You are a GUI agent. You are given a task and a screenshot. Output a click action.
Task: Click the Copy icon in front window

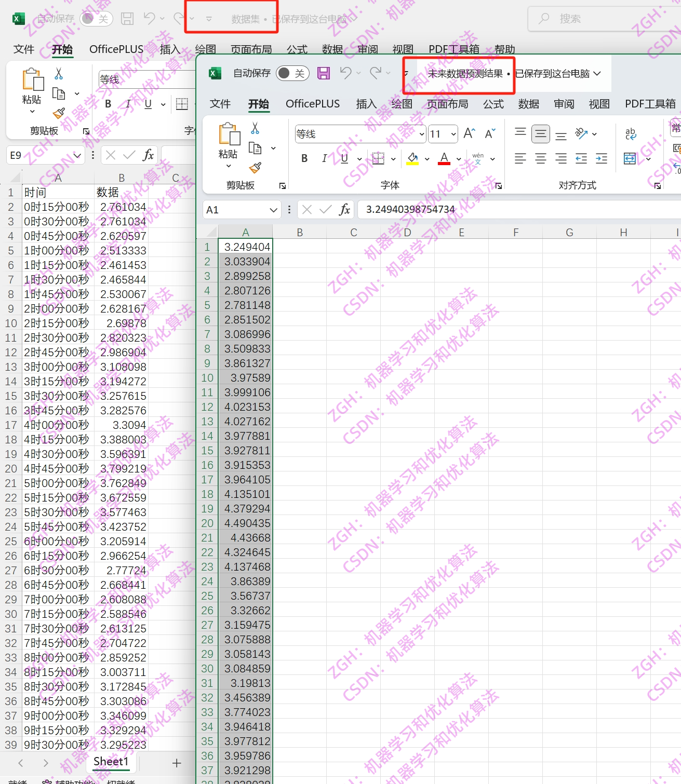(x=255, y=148)
